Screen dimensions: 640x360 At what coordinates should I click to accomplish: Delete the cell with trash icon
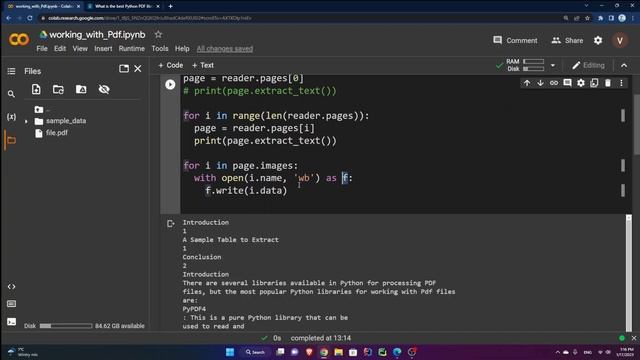pos(608,83)
